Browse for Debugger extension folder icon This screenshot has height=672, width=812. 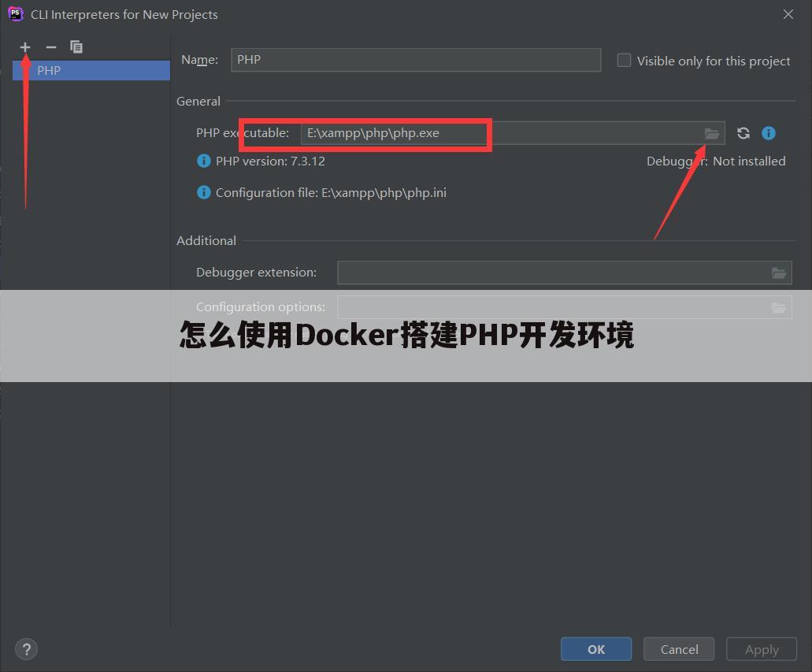tap(779, 273)
